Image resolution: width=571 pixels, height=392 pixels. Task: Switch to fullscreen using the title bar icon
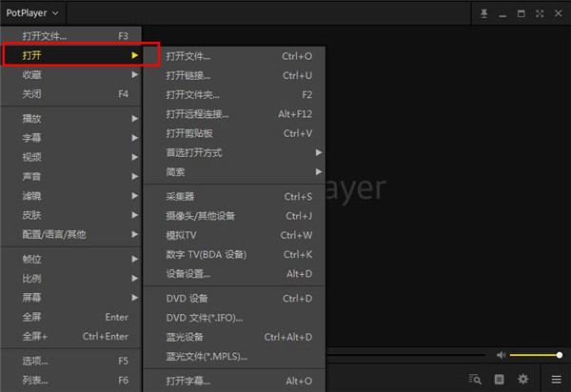point(540,13)
